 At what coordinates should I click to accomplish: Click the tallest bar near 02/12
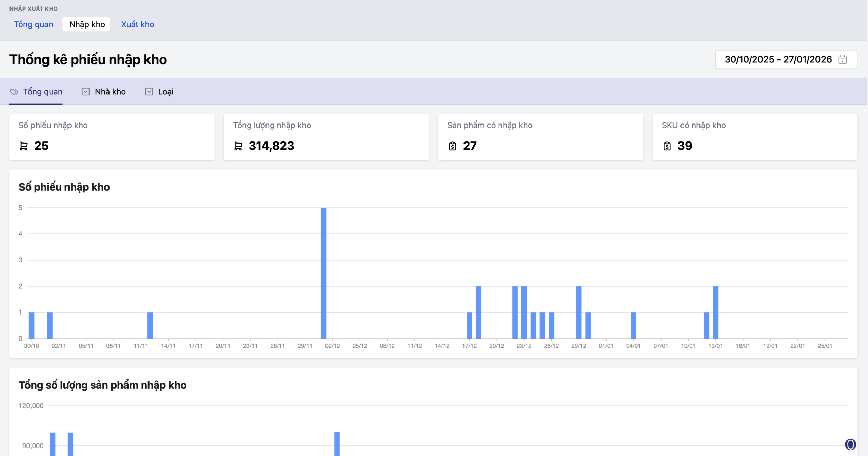click(x=323, y=273)
